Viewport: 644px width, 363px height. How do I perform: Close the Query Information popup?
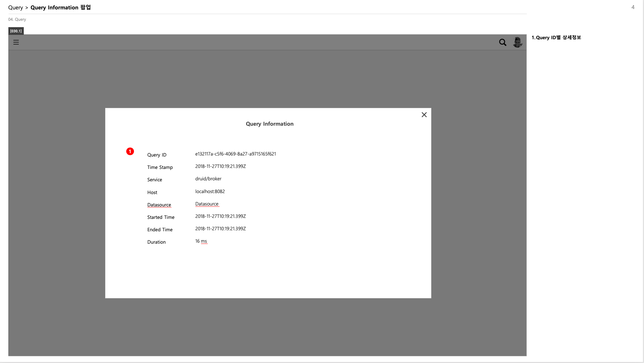click(x=424, y=115)
